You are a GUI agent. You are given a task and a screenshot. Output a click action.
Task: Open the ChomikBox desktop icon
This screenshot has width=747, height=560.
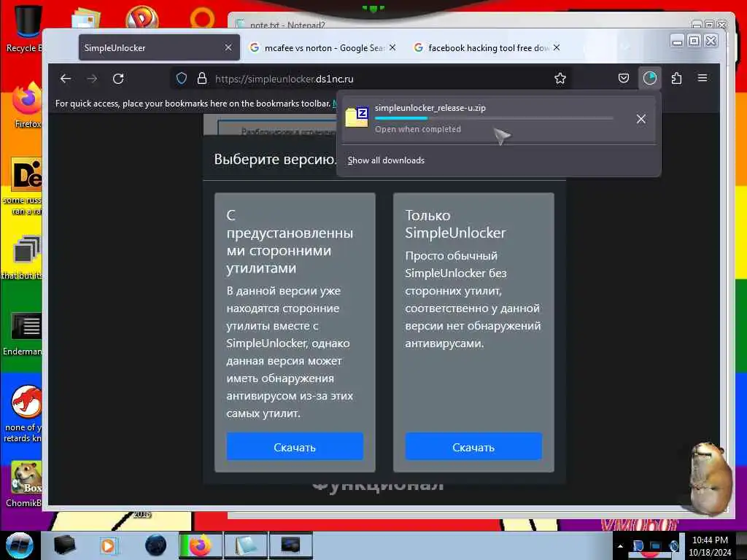[25, 484]
